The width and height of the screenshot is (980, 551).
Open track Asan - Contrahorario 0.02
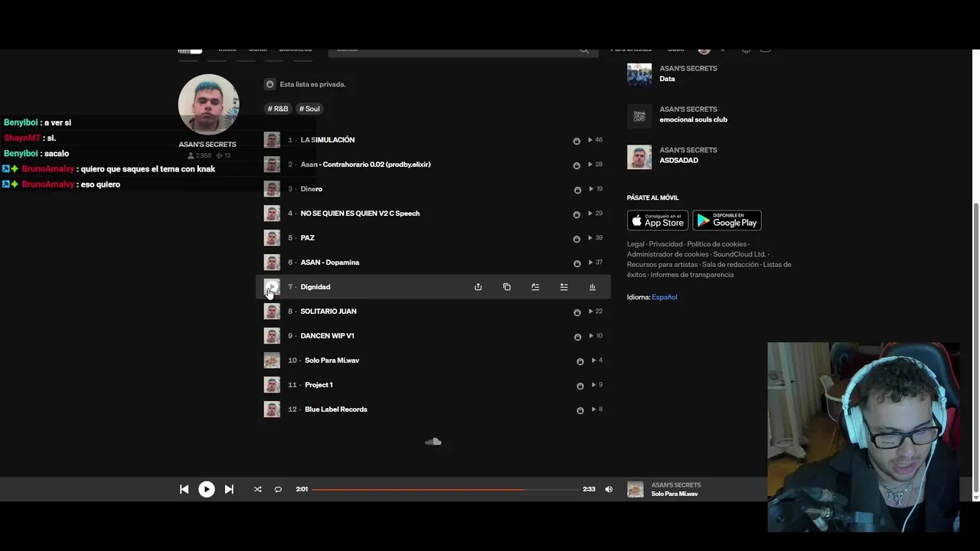(x=366, y=165)
